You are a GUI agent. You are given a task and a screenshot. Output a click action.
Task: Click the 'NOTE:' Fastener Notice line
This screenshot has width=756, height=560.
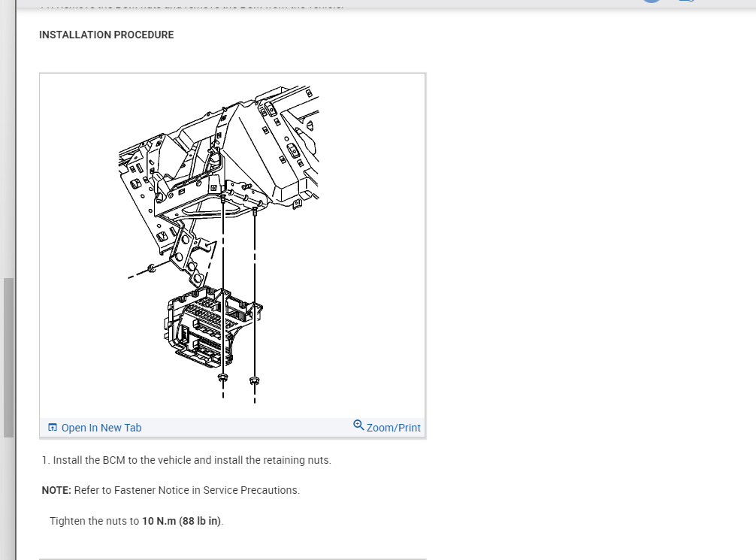click(171, 490)
